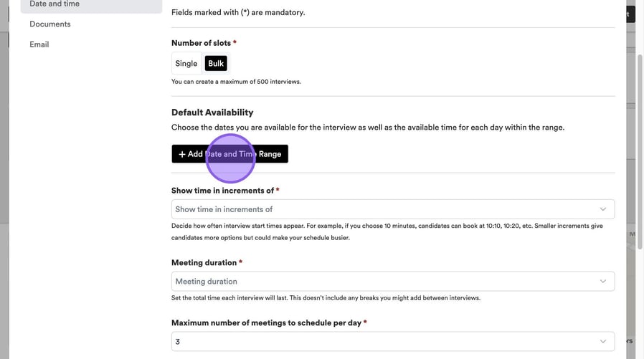Select the Bulk slot option
This screenshot has width=644, height=359.
pyautogui.click(x=216, y=64)
